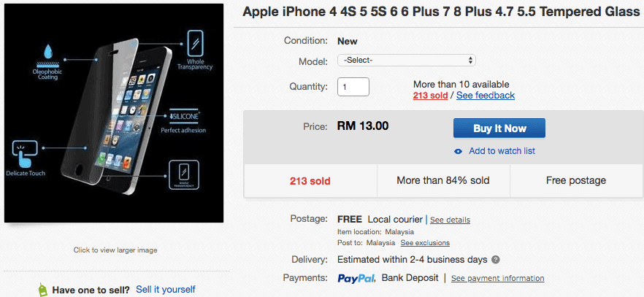Click the 213 sold cell in summary bar
This screenshot has width=644, height=297.
(310, 180)
